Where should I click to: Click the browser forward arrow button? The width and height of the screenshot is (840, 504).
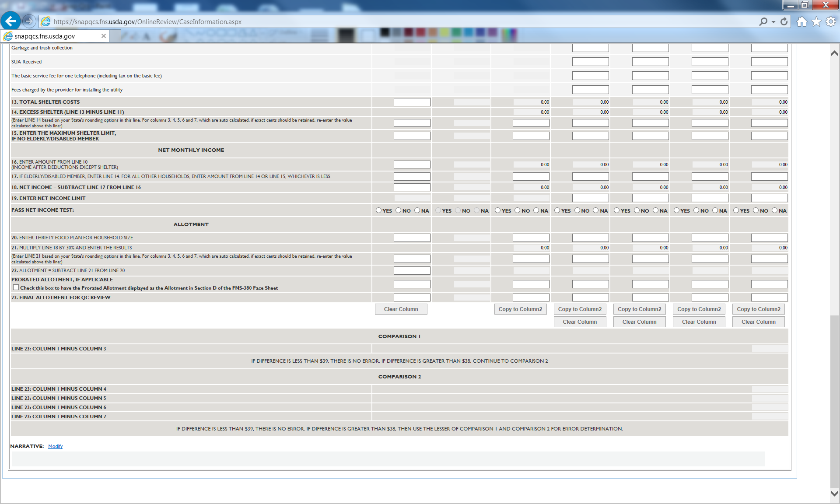(29, 21)
